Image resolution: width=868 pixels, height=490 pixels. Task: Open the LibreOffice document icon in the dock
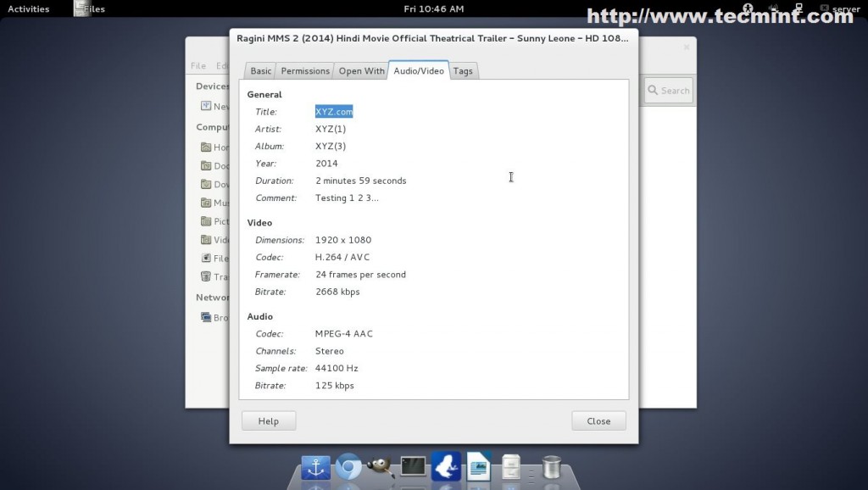pyautogui.click(x=478, y=465)
